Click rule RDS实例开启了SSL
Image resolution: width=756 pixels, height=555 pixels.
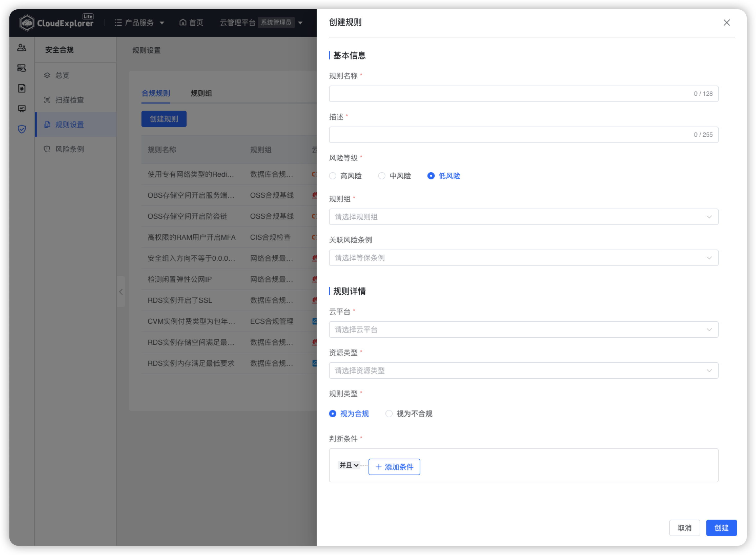(180, 300)
